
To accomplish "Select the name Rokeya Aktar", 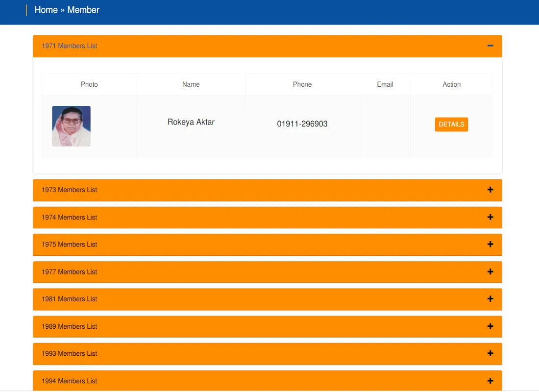I will [191, 122].
